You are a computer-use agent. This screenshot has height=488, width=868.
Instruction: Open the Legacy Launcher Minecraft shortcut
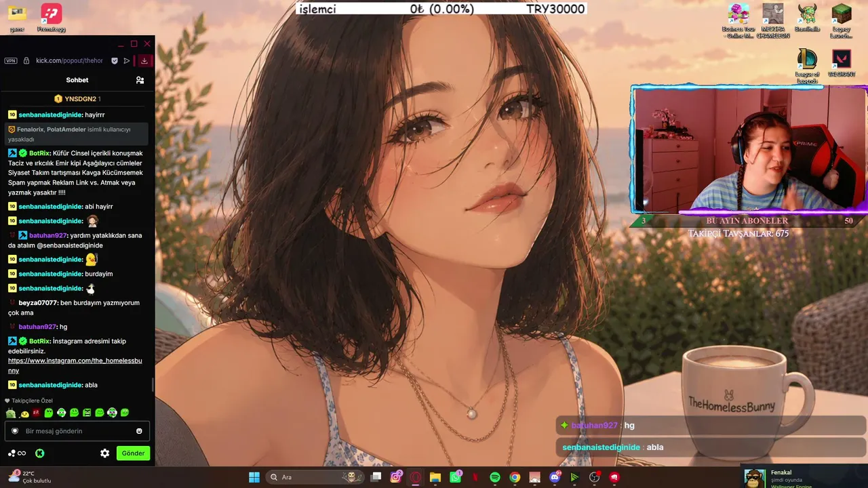click(x=841, y=21)
